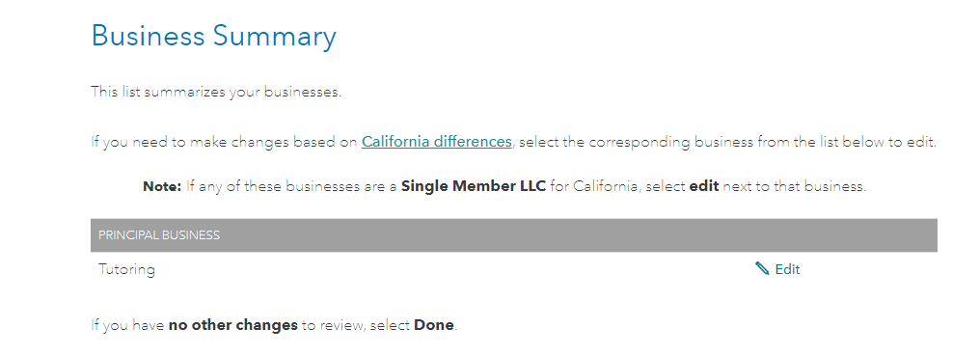This screenshot has width=980, height=356.
Task: Click the phrase to review, select
Action: pyautogui.click(x=356, y=325)
